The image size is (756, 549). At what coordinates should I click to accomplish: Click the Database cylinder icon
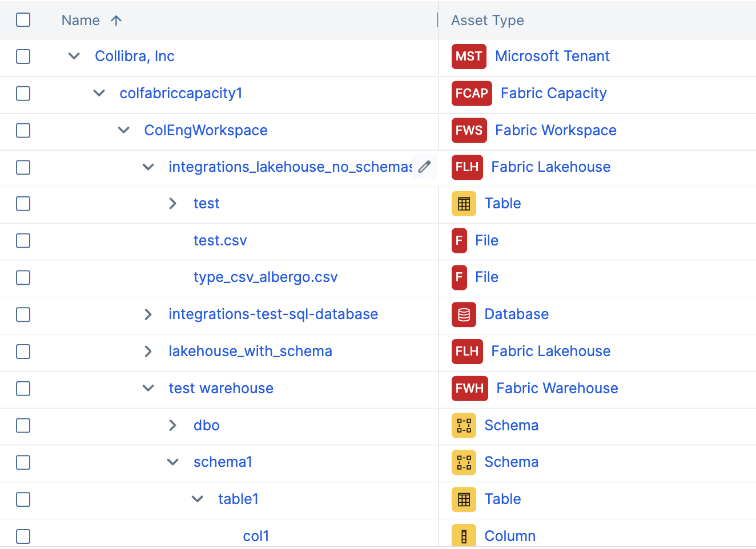point(464,314)
